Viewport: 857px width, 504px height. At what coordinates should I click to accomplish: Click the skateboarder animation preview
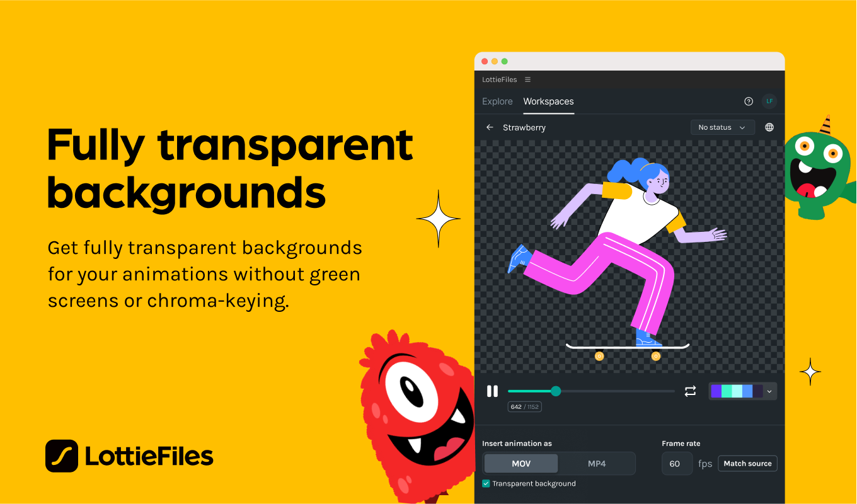coord(629,256)
